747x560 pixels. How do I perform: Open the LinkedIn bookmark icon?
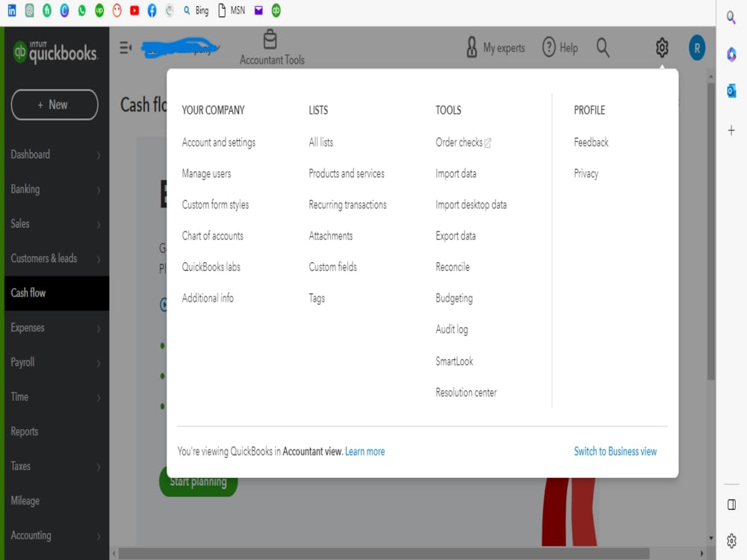tap(12, 10)
